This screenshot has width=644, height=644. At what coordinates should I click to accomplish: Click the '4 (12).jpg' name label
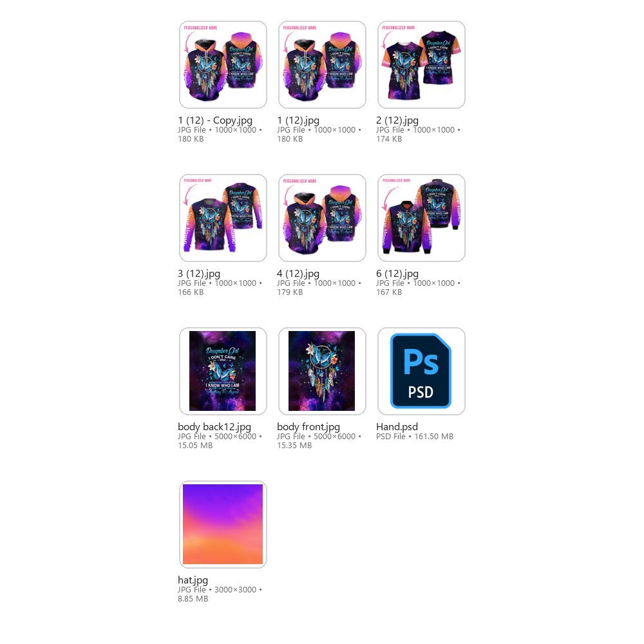tap(298, 274)
